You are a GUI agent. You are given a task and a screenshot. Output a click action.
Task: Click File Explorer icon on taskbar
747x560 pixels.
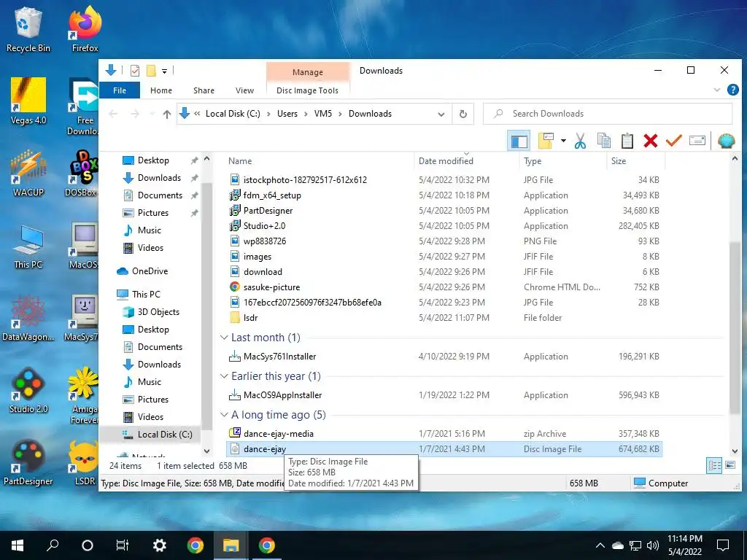coord(231,545)
